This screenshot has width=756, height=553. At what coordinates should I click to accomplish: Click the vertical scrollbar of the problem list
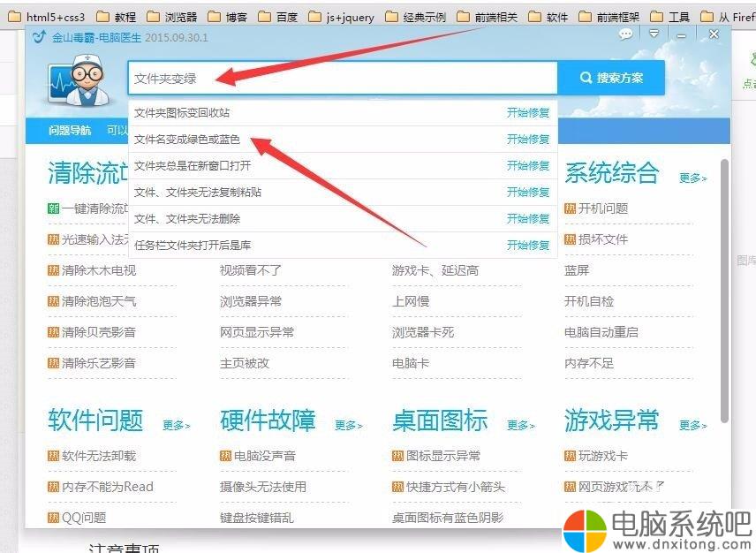pyautogui.click(x=724, y=292)
